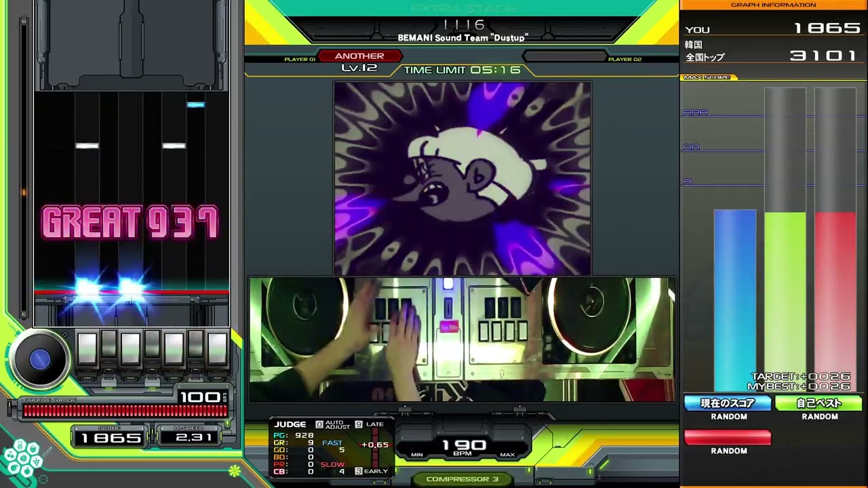
Task: Click the PG: 928 judge count
Action: (294, 436)
